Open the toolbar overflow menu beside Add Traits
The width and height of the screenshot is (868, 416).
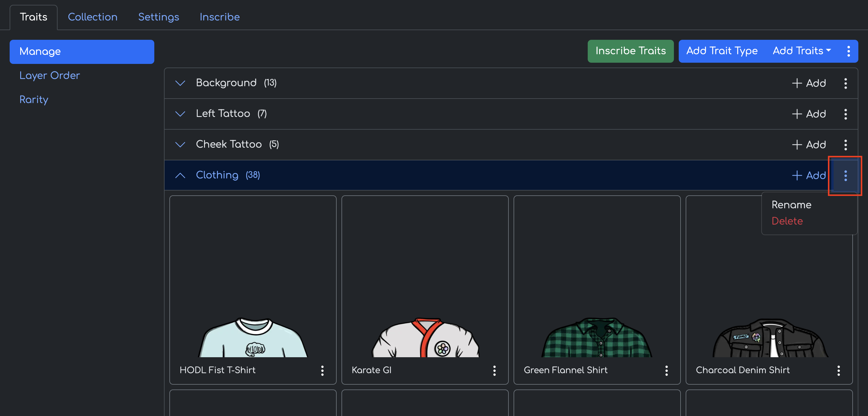(848, 51)
